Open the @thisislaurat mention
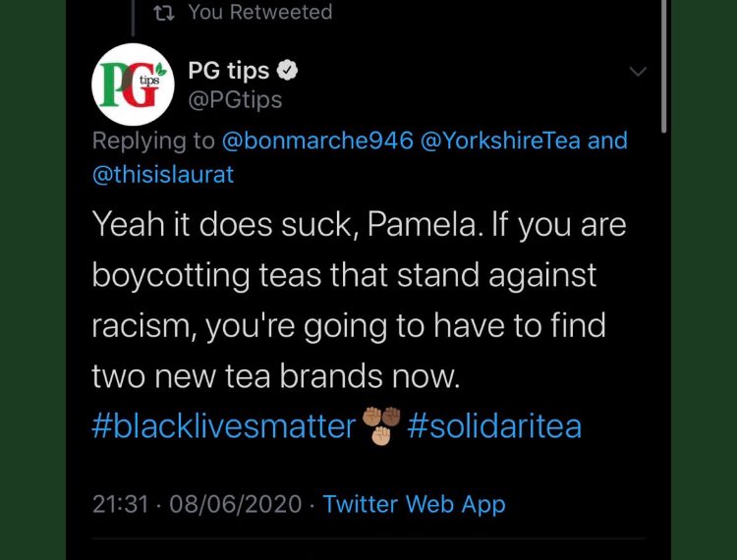The height and width of the screenshot is (560, 737). [x=163, y=175]
